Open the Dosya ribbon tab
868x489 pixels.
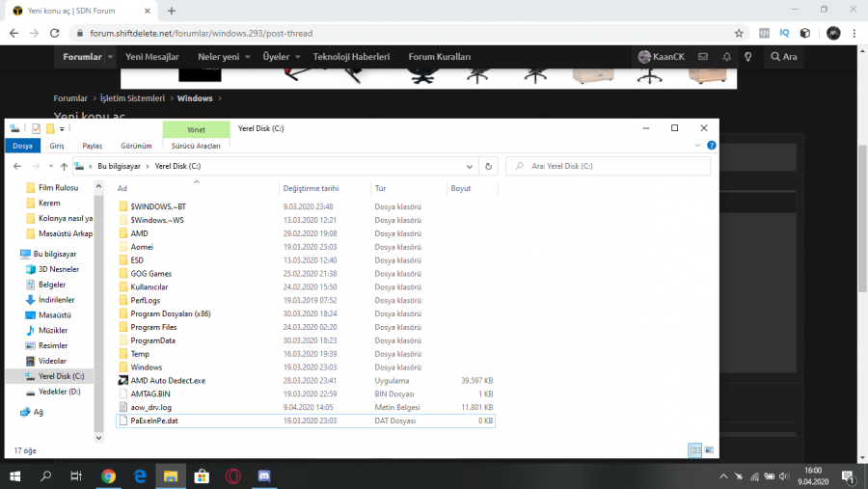23,146
